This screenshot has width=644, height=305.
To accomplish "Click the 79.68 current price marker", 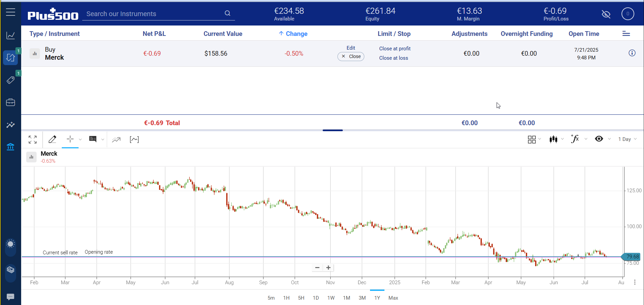I will 631,257.
